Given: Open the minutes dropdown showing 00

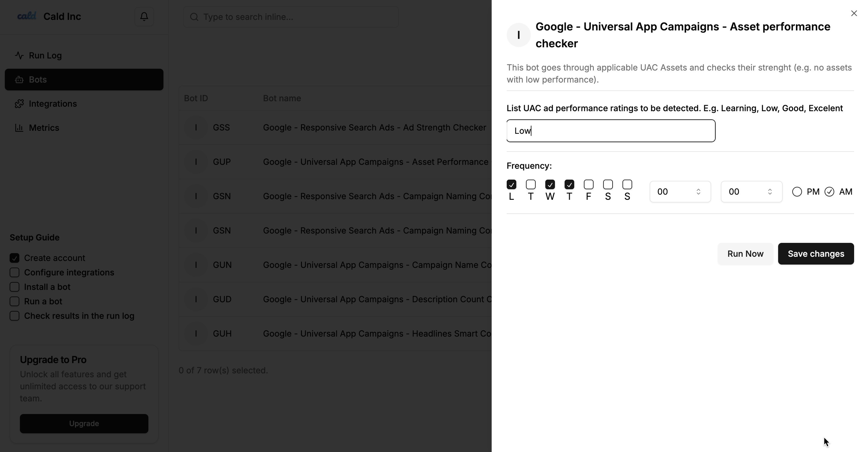Looking at the screenshot, I should tap(751, 192).
